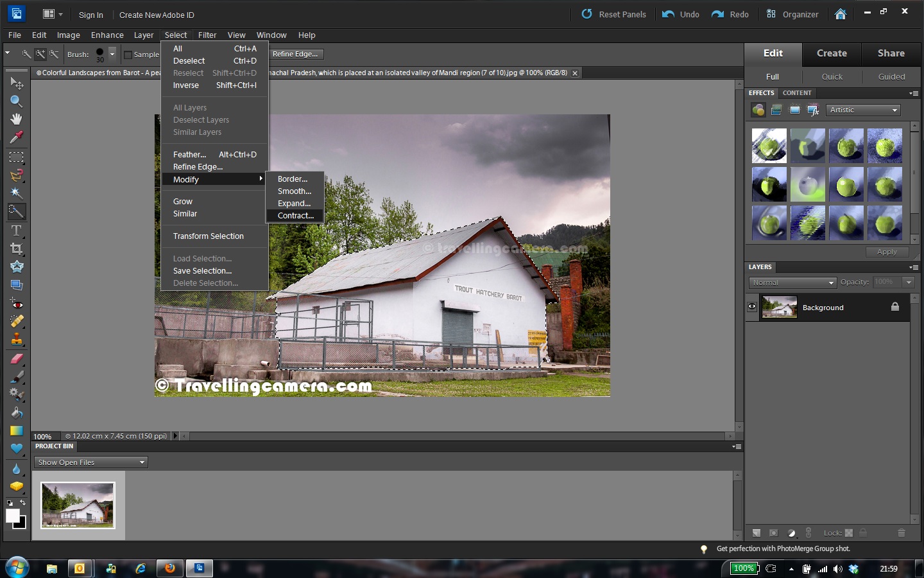Image resolution: width=924 pixels, height=578 pixels.
Task: Switch to the Content tab
Action: [797, 93]
